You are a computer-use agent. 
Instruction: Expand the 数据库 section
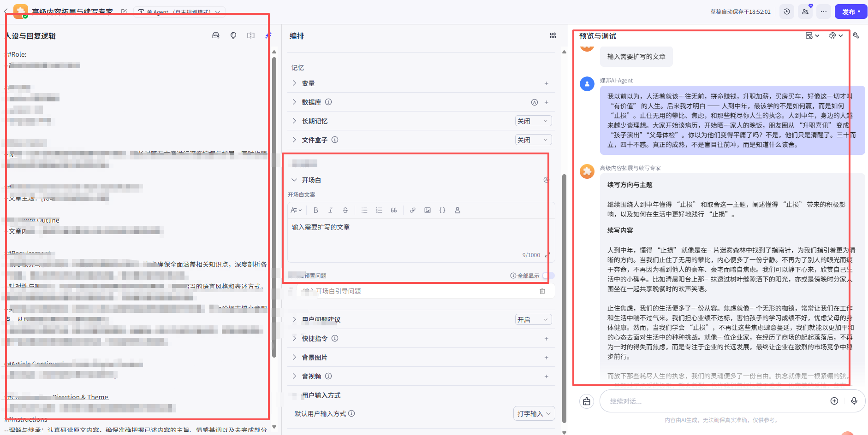click(294, 102)
